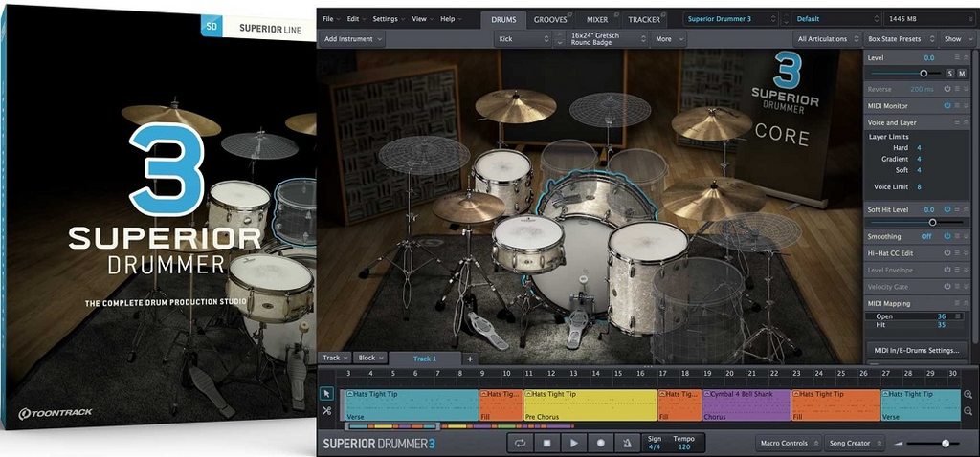980x457 pixels.
Task: Switch to the MIXER tab
Action: pos(597,19)
